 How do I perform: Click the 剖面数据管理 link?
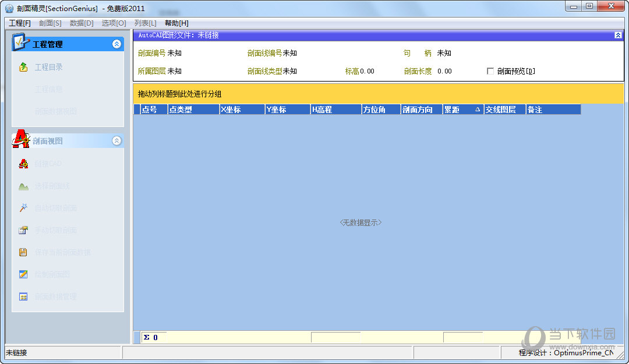pos(56,296)
